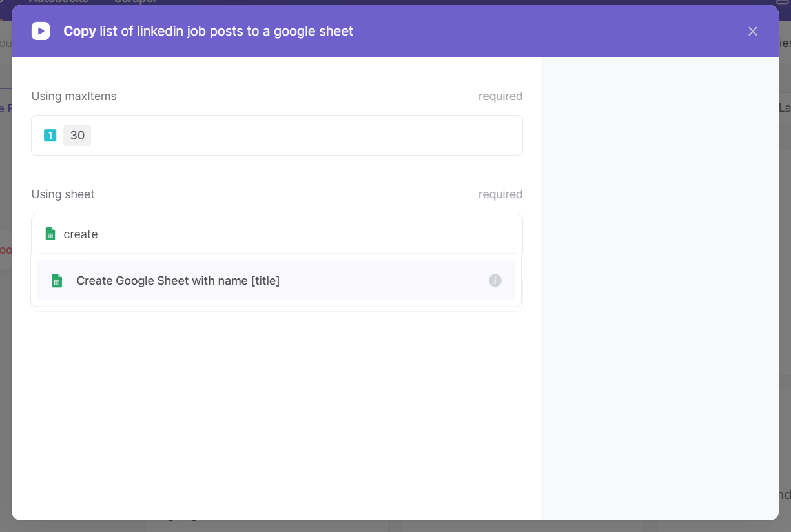
Task: Close the Copy job posts dialog
Action: [752, 31]
